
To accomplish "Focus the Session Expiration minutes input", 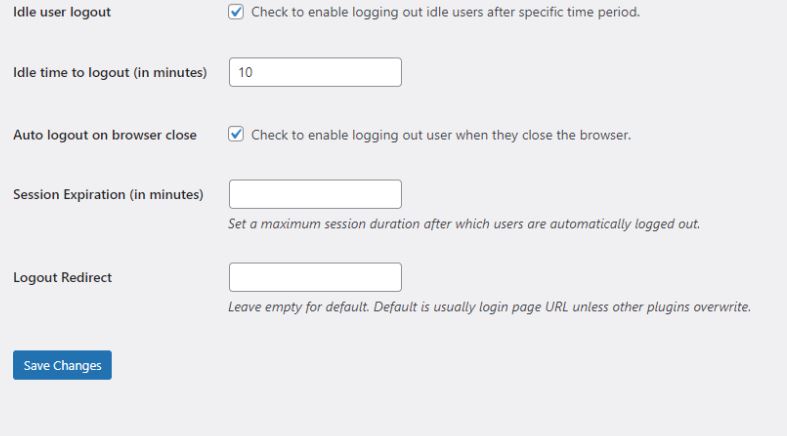I will [315, 194].
